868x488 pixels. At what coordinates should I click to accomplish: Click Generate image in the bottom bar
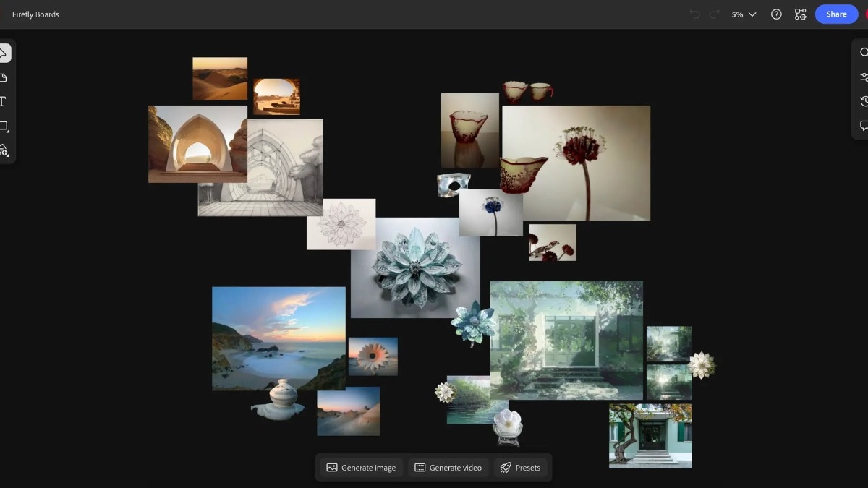(x=360, y=467)
